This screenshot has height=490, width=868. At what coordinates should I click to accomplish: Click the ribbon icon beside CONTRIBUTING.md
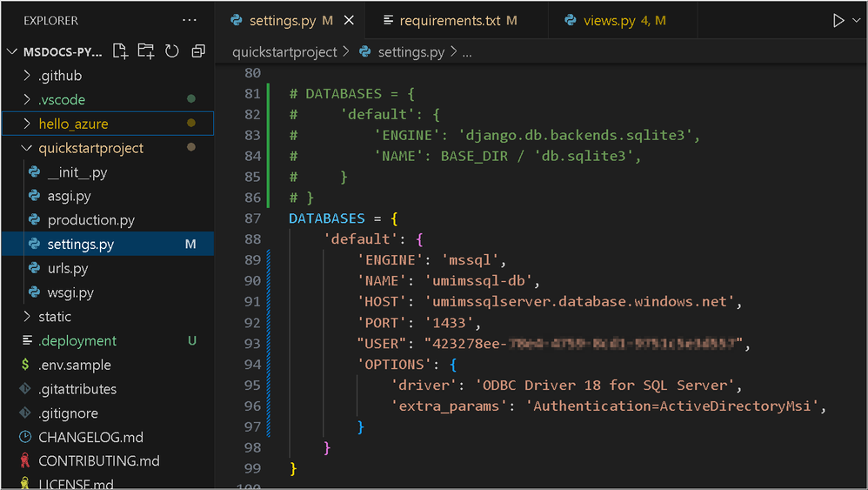point(25,460)
